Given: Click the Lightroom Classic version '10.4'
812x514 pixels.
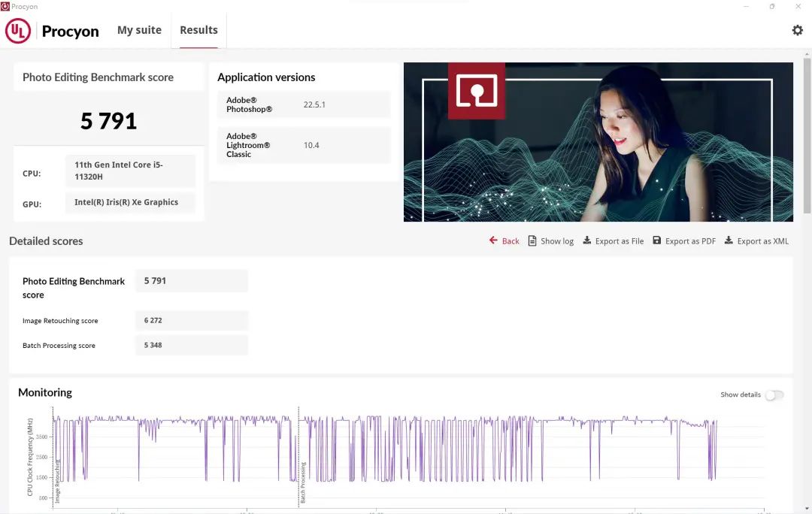Looking at the screenshot, I should pos(311,146).
